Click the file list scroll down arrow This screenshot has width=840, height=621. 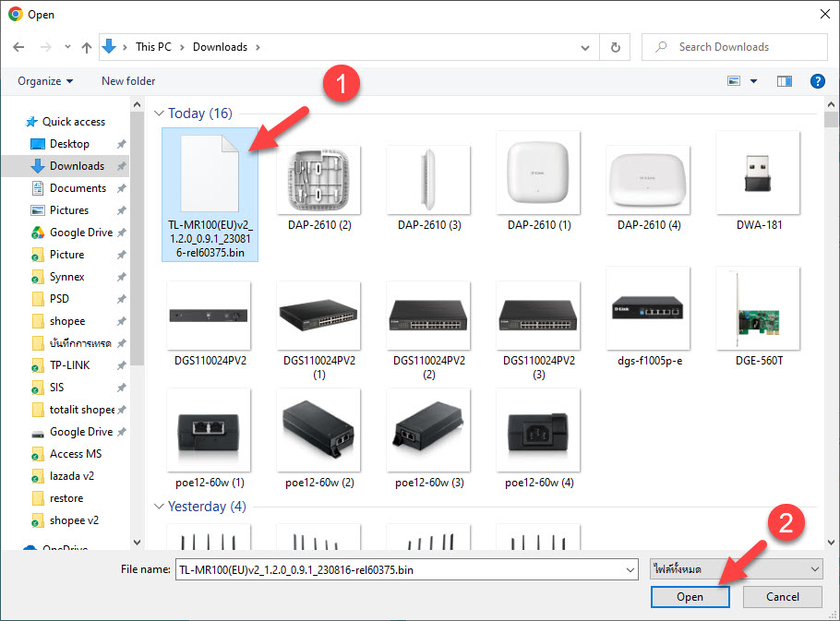tap(831, 543)
